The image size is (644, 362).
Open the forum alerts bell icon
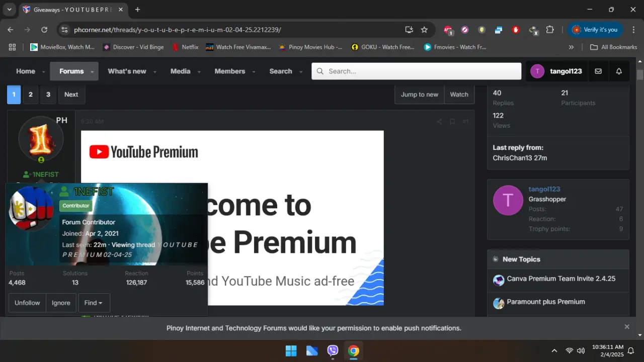[x=619, y=71]
